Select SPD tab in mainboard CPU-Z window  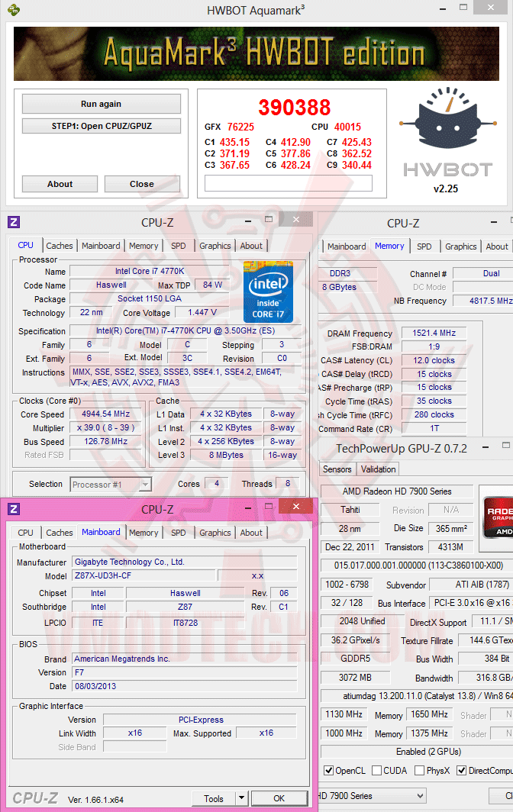179,533
